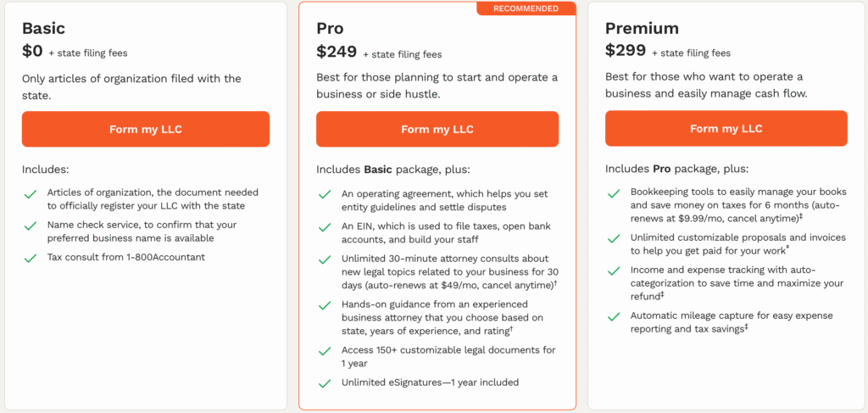The image size is (868, 413).
Task: Click checkmark next to Articles of organization
Action: [31, 194]
